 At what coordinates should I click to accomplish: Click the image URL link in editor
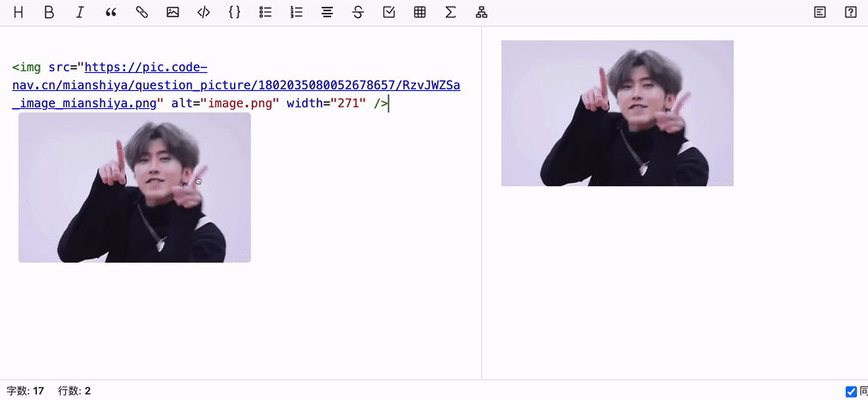click(237, 86)
